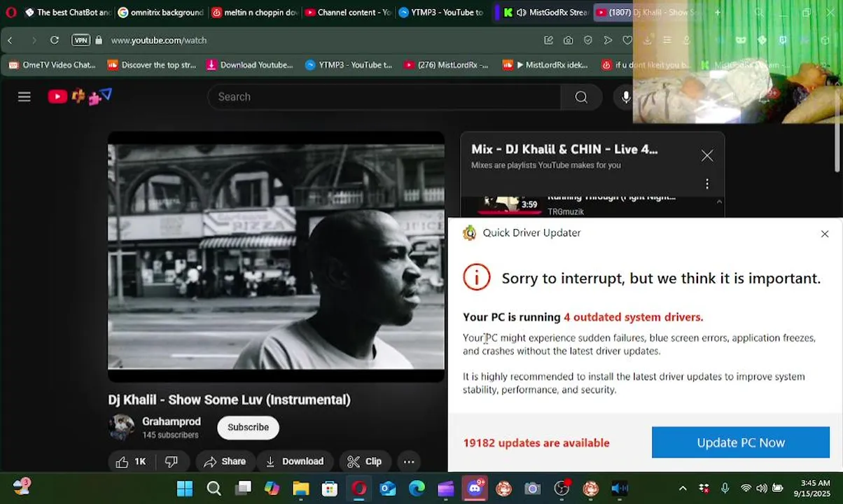Dismiss the Quick Driver Updater popup
Screen dimensions: 843x504
click(825, 234)
